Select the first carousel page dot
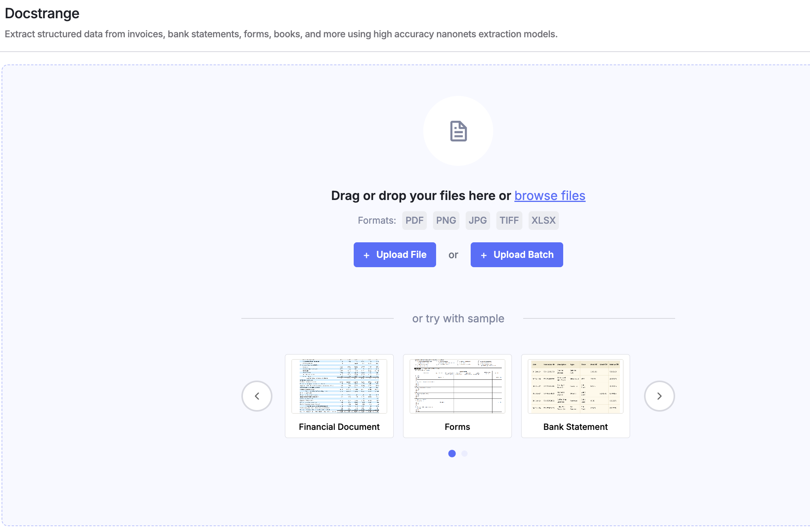 (x=452, y=454)
